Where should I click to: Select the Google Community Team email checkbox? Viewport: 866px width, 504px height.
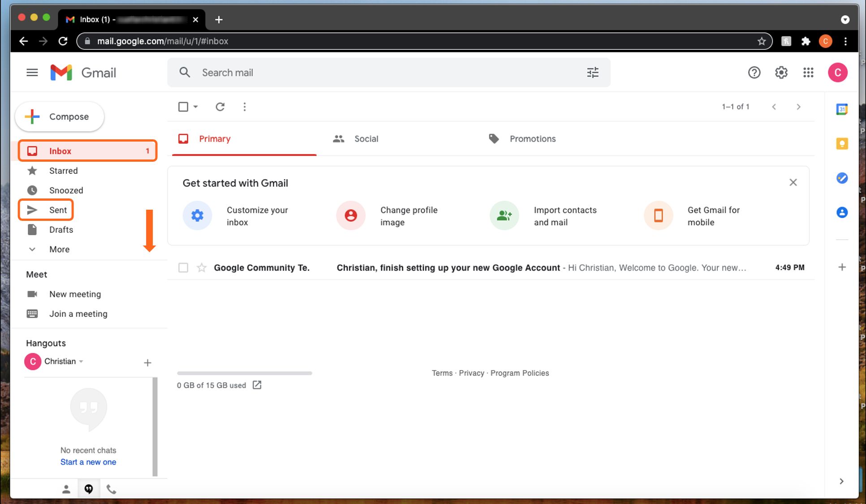coord(183,268)
